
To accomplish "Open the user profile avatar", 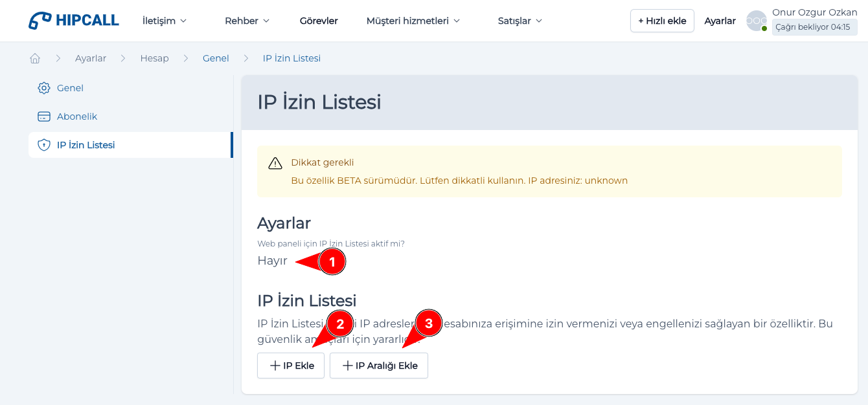I will point(756,21).
